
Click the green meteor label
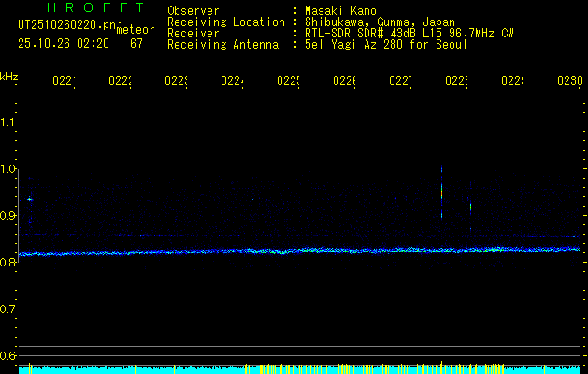[136, 29]
